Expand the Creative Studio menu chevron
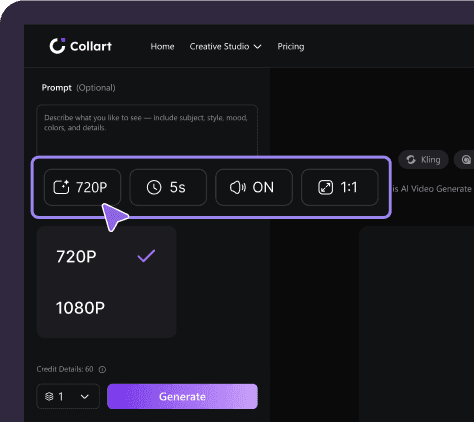 [258, 47]
